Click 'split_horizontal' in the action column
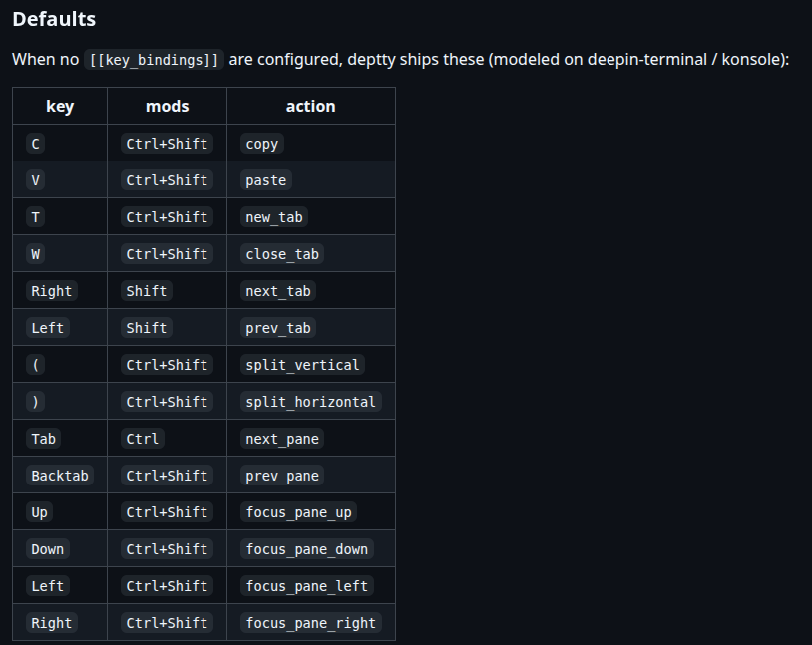Screen dimensions: 812x645 (310, 402)
